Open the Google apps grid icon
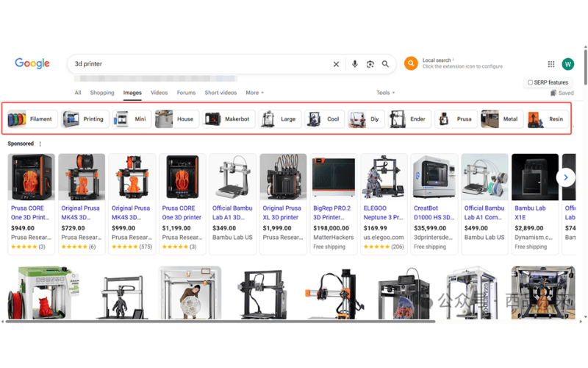 point(551,64)
